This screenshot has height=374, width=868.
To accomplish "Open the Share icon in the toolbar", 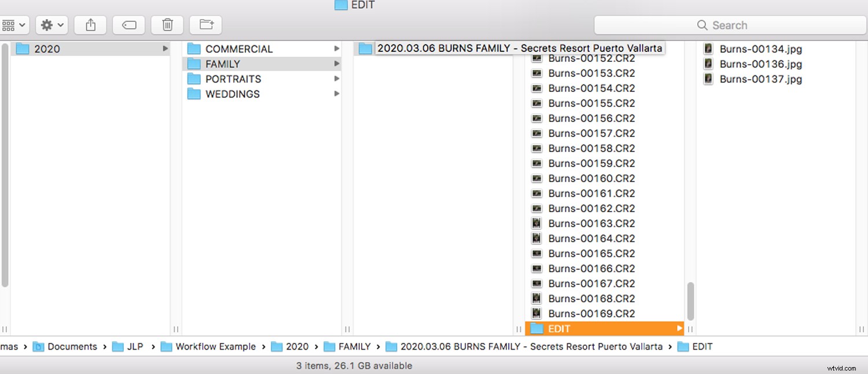I will click(90, 24).
